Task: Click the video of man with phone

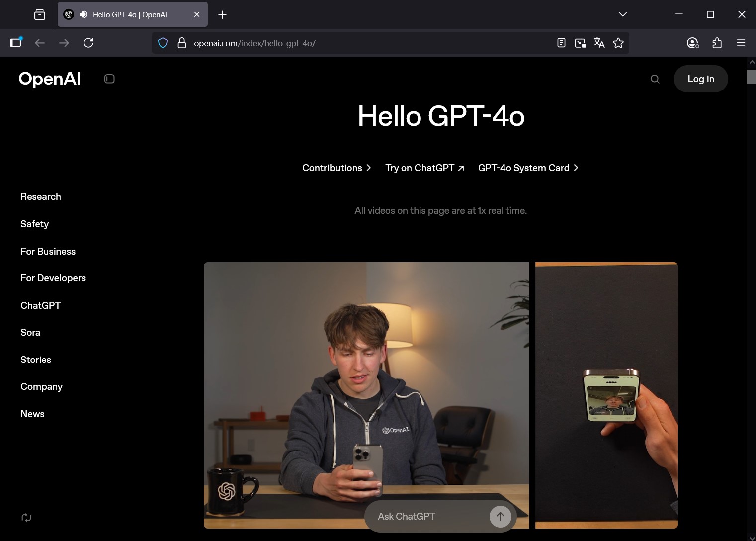Action: coord(366,395)
